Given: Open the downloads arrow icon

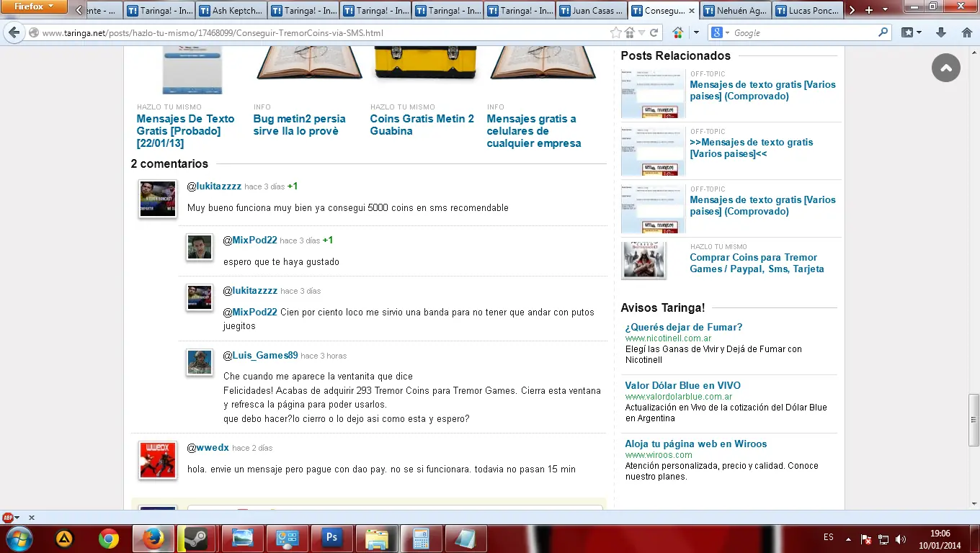Looking at the screenshot, I should pyautogui.click(x=941, y=32).
